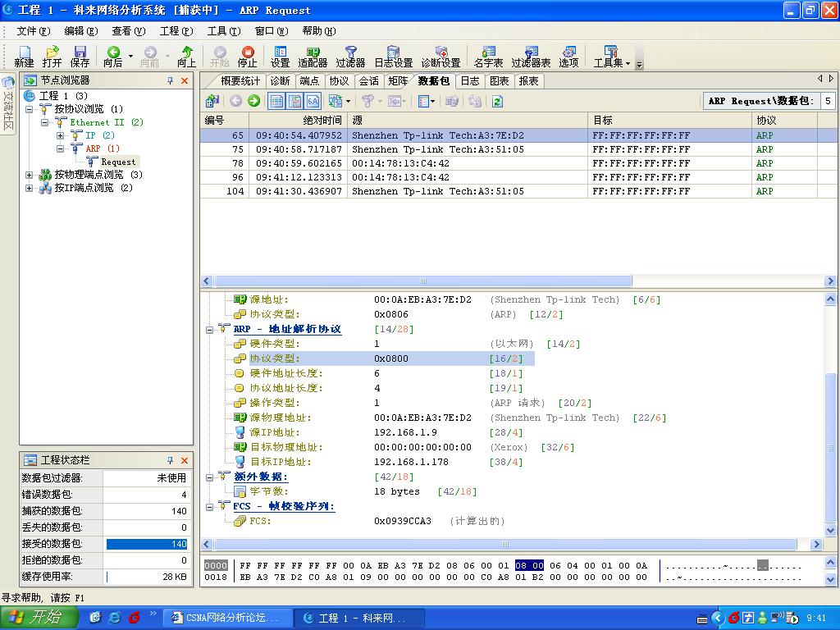Pin the 节点浏览器 panel
This screenshot has width=840, height=630.
[171, 80]
